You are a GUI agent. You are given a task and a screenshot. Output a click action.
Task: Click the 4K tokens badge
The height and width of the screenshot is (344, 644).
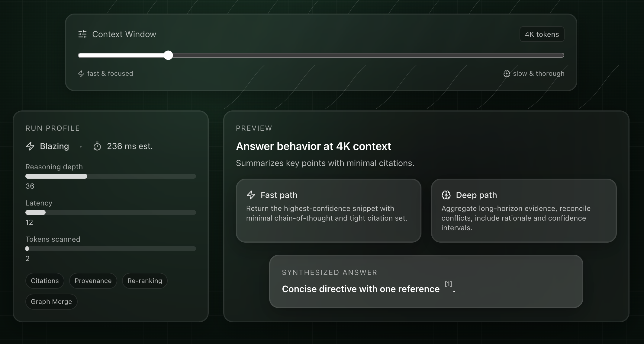tap(542, 34)
